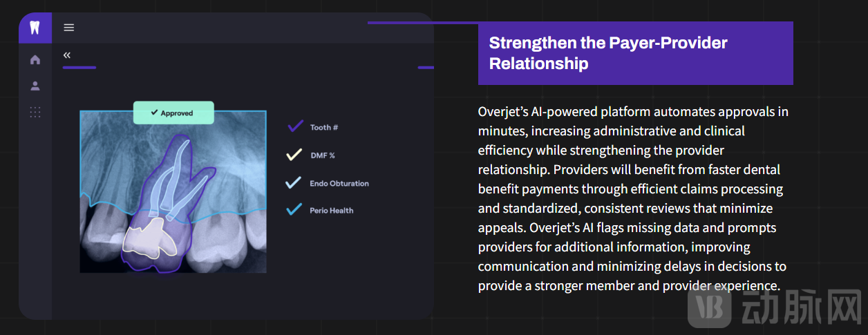Select the Endo Obturation label
Image resolution: width=868 pixels, height=335 pixels.
coord(339,184)
